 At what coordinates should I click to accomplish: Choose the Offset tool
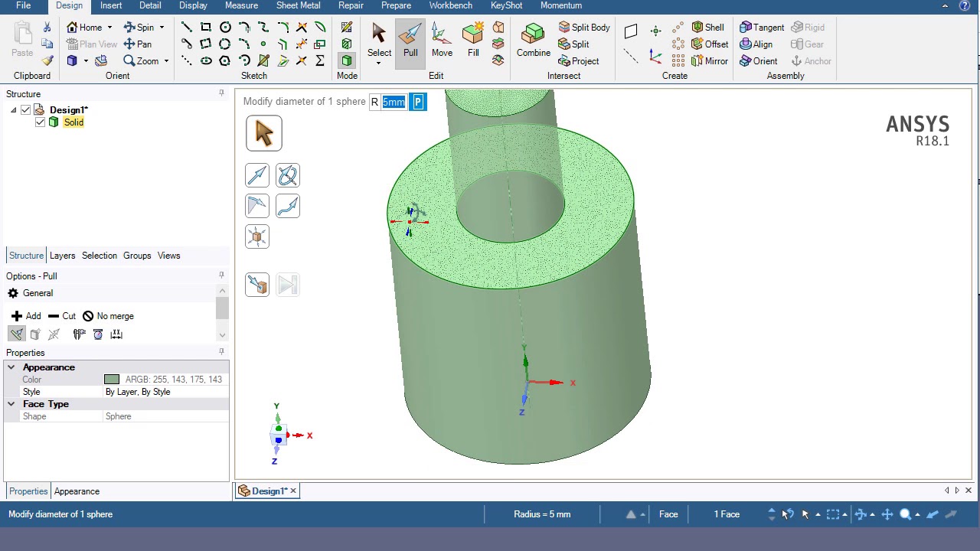coord(710,44)
